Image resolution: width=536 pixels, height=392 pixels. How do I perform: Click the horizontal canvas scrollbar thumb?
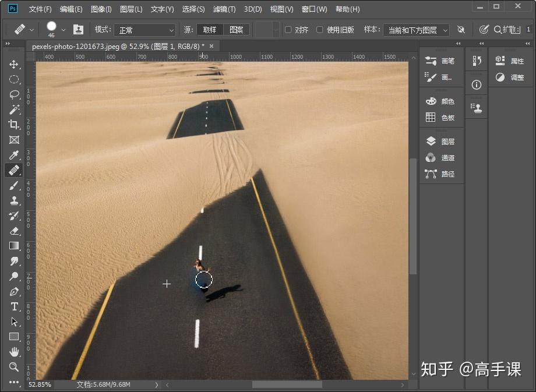pos(287,385)
